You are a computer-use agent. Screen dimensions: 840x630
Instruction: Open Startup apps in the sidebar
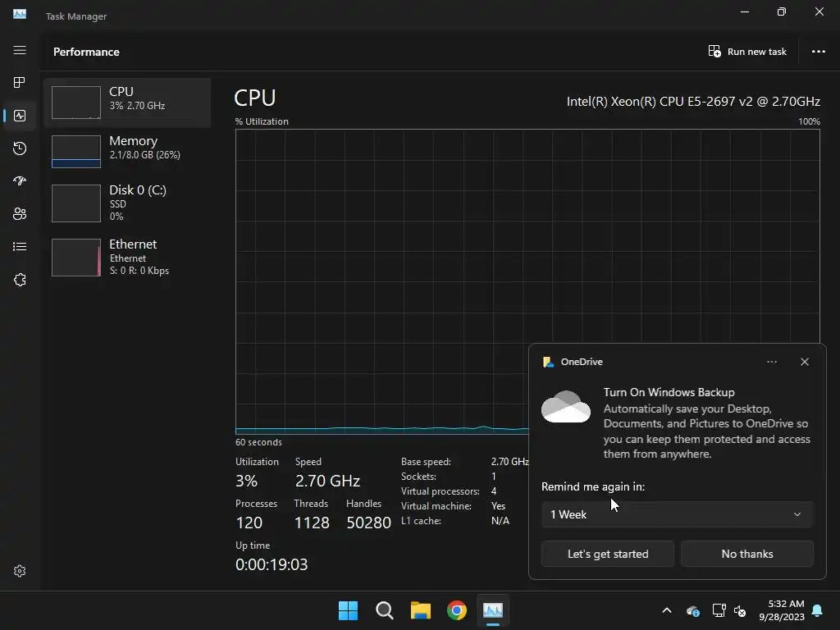click(20, 181)
